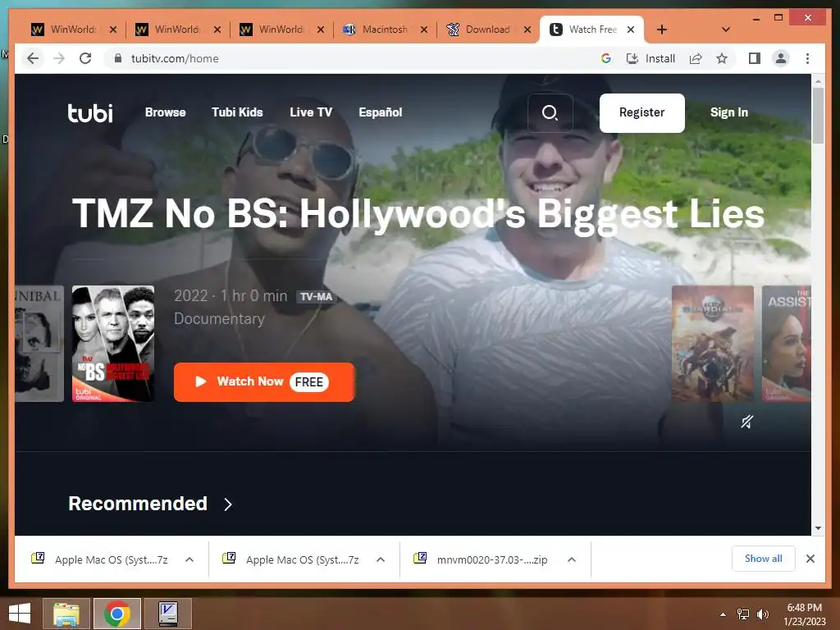View site info padlock icon
The image size is (840, 630).
pyautogui.click(x=118, y=58)
